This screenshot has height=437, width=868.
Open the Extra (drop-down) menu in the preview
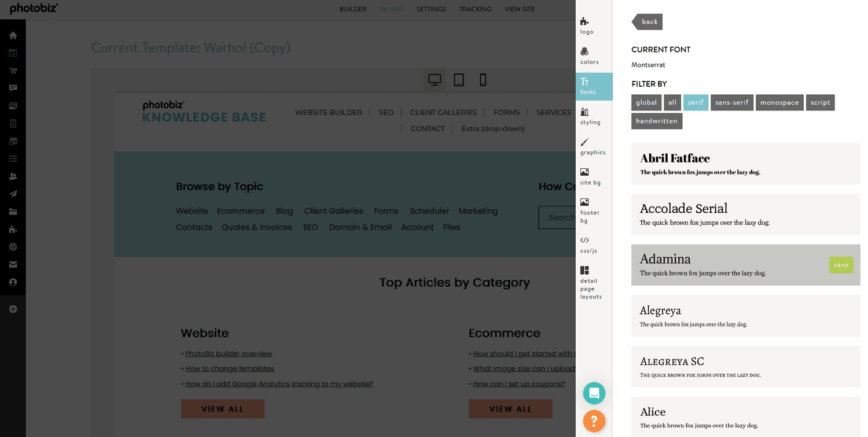pyautogui.click(x=492, y=128)
